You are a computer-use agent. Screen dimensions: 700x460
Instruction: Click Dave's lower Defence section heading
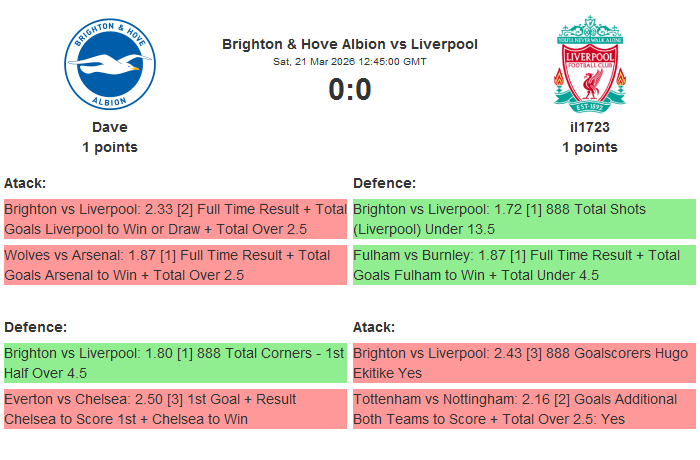coord(36,327)
